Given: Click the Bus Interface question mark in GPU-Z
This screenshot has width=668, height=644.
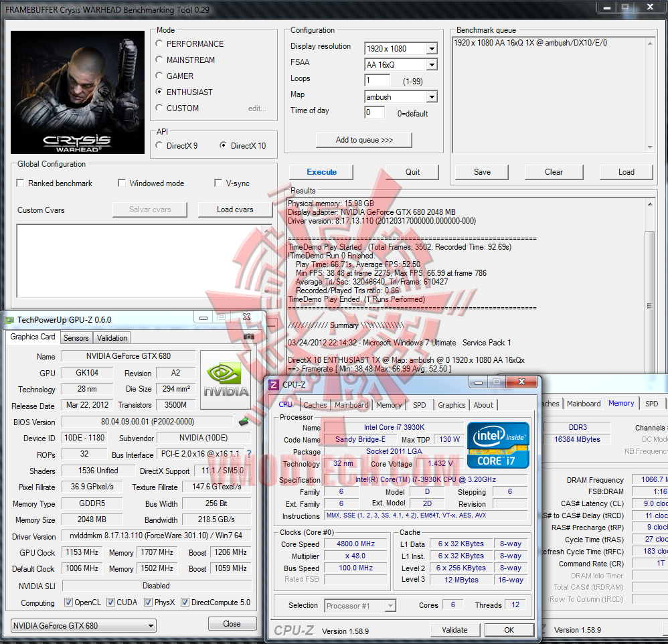Looking at the screenshot, I should click(249, 454).
